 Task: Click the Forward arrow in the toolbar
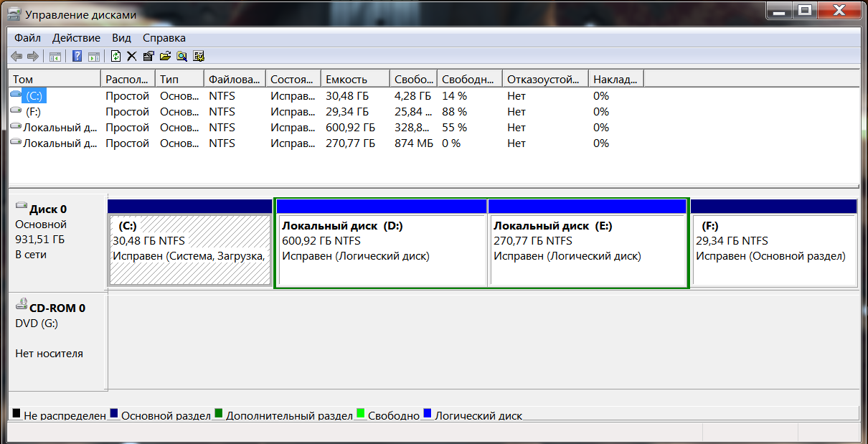click(33, 56)
